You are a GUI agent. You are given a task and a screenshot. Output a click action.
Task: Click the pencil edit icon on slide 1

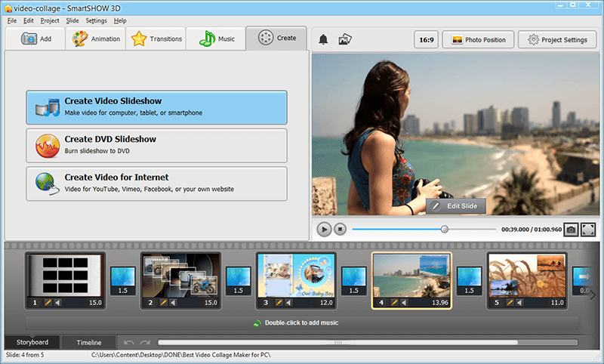pyautogui.click(x=48, y=303)
